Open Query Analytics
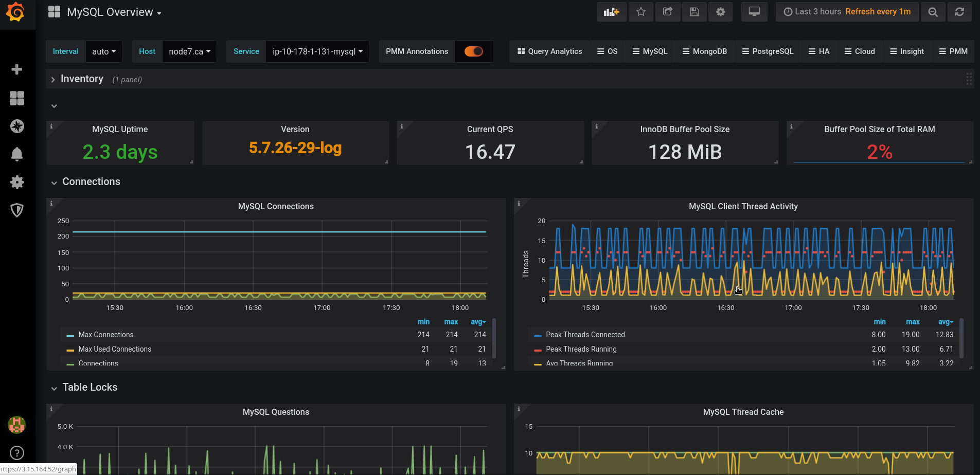 click(x=549, y=51)
